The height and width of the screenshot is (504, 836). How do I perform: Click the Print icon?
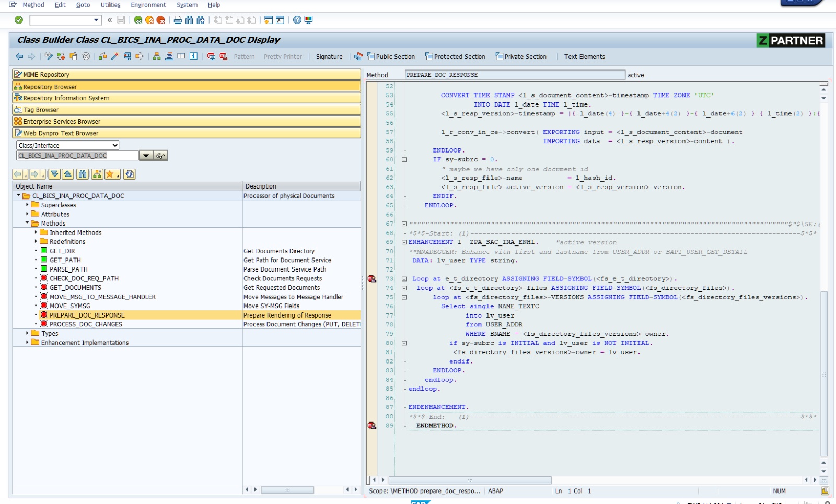[178, 20]
